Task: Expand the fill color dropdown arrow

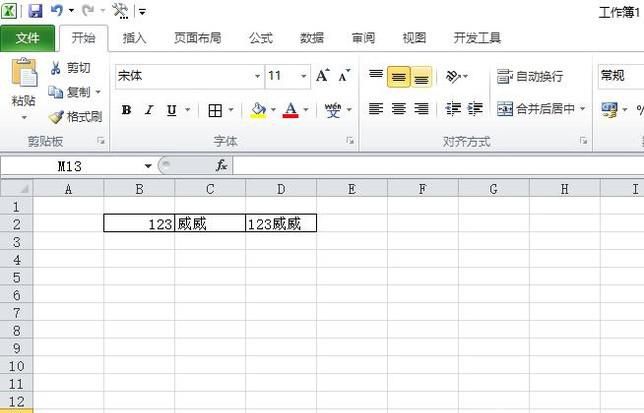Action: pos(273,110)
